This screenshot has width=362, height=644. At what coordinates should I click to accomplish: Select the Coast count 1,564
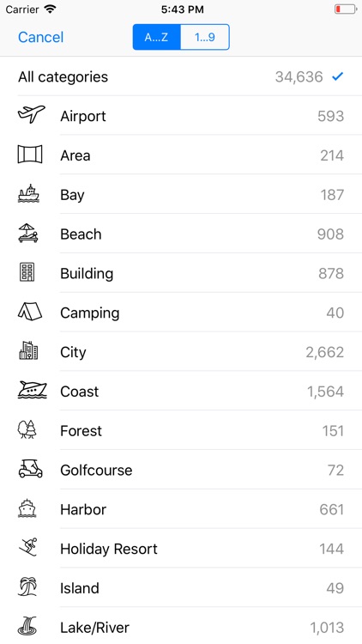(325, 392)
